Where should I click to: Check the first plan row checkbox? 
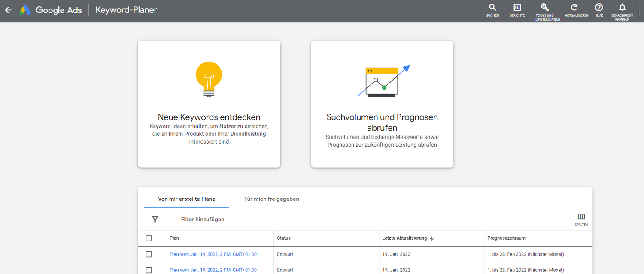tap(149, 254)
